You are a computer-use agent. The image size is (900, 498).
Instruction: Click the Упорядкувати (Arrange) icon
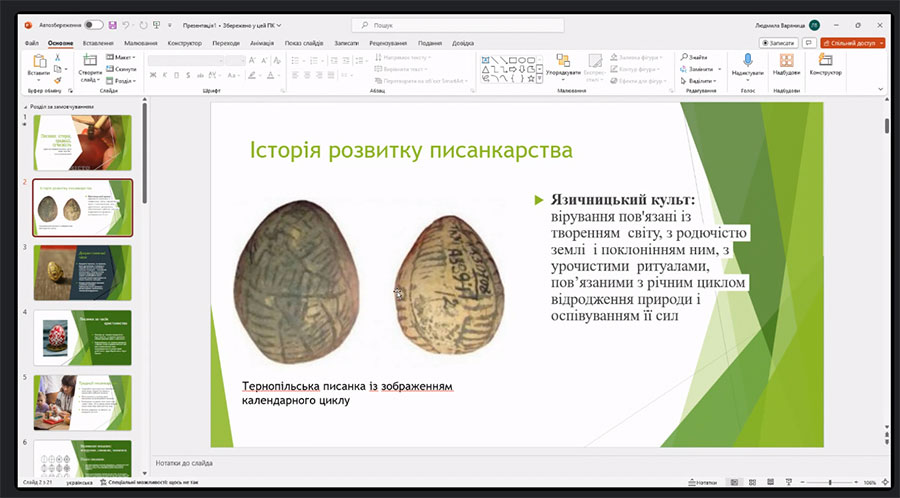563,62
